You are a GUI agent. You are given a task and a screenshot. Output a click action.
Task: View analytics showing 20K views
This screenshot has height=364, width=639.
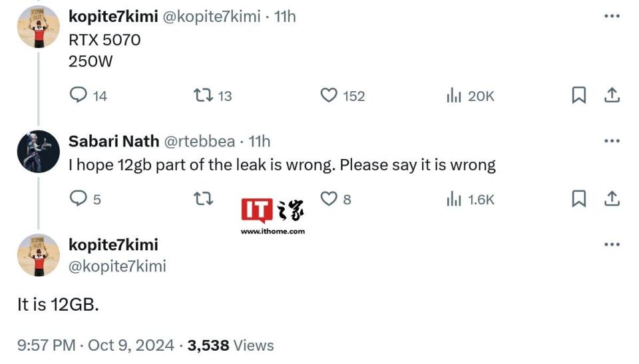tap(454, 96)
